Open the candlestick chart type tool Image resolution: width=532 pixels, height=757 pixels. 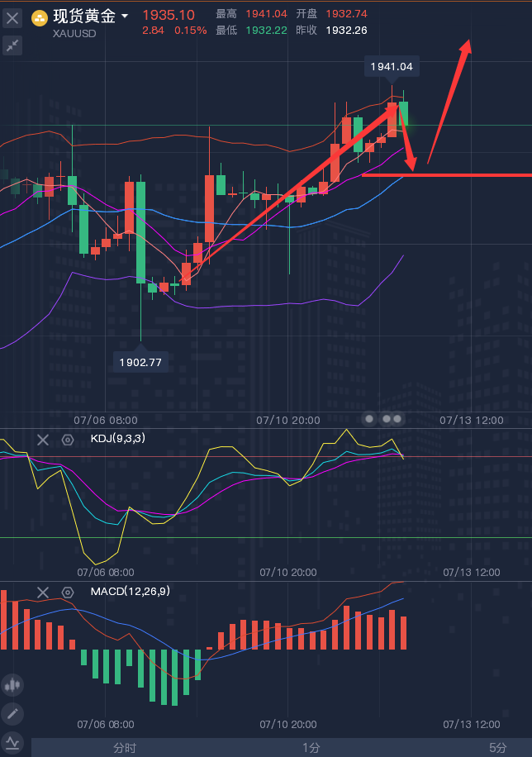(x=12, y=684)
